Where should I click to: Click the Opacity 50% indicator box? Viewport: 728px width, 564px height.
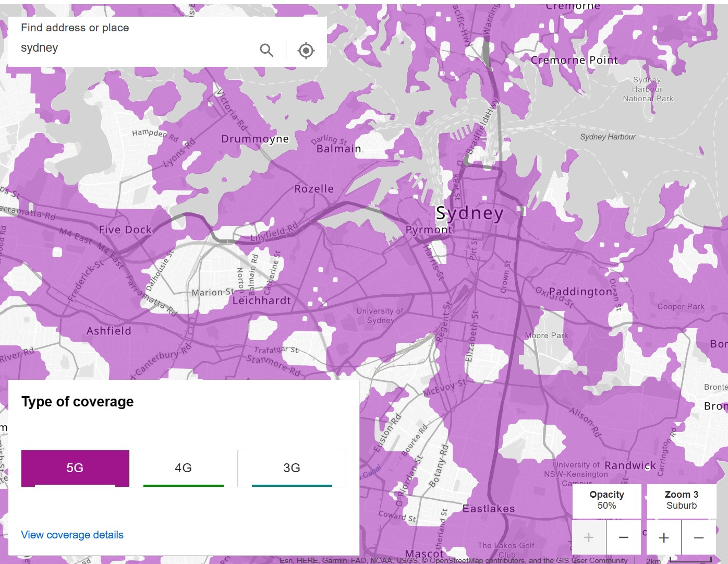tap(606, 500)
